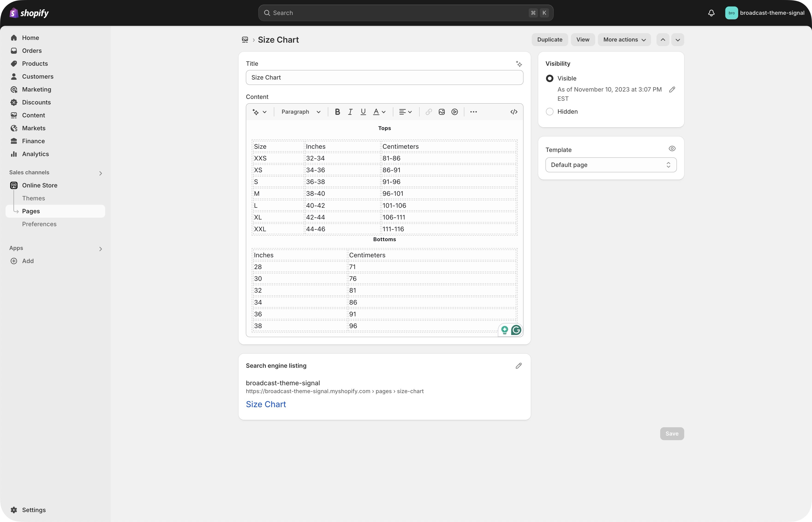Screen dimensions: 812x522
Task: Preview the template with the eye icon
Action: click(672, 149)
